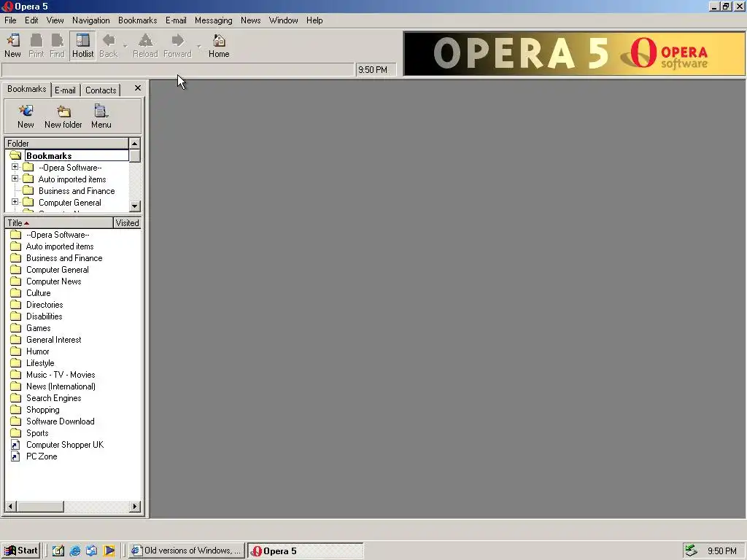This screenshot has height=560, width=747.
Task: Toggle the Hotlist panel button
Action: tap(82, 45)
